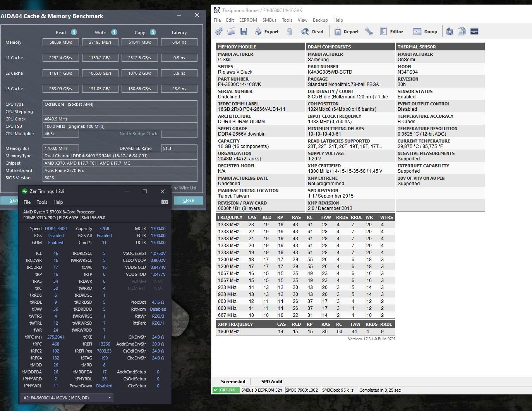
Task: Click the gears settings icon in Thaiphoon toolbar
Action: [219, 32]
